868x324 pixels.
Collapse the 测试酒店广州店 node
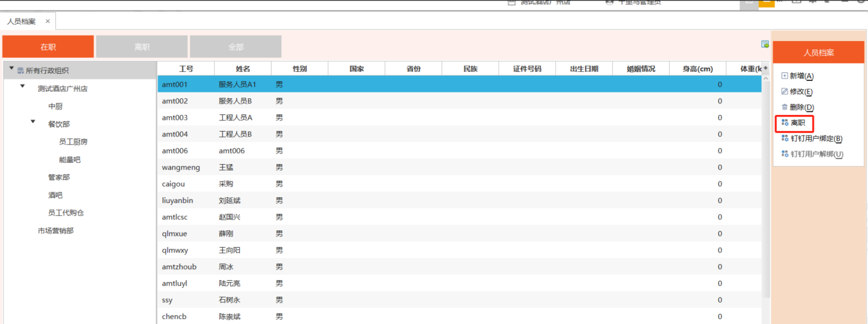click(x=22, y=86)
